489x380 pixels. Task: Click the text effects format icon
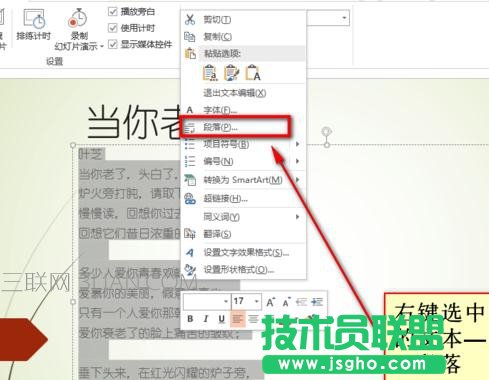(190, 253)
